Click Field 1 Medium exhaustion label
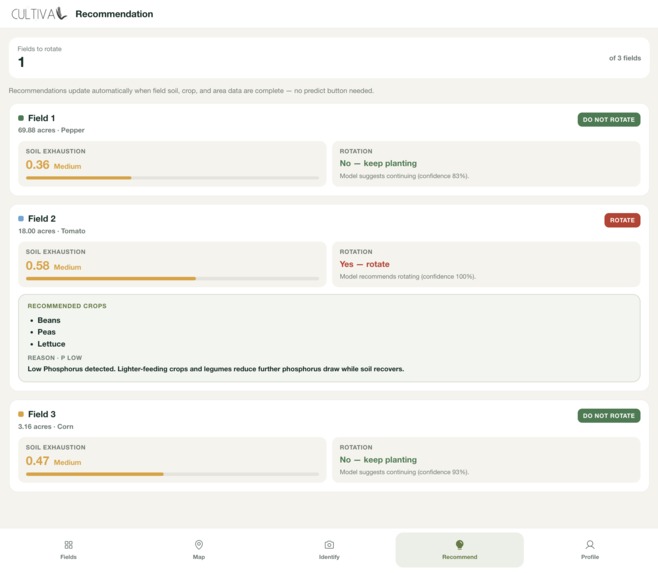 (67, 166)
